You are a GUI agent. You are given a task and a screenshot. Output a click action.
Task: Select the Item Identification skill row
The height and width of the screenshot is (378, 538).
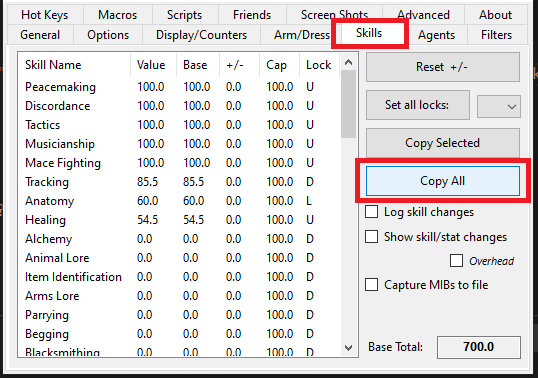(x=179, y=277)
